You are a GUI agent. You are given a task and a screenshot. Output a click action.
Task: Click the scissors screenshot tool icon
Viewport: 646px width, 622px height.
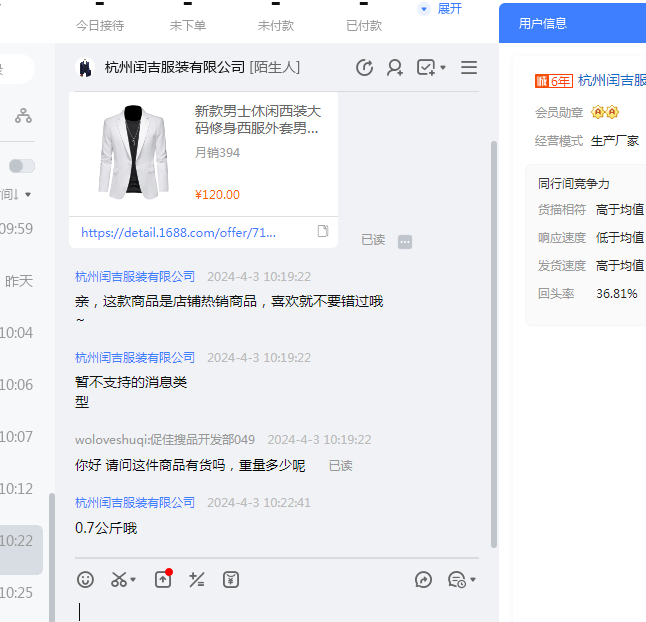pos(119,580)
